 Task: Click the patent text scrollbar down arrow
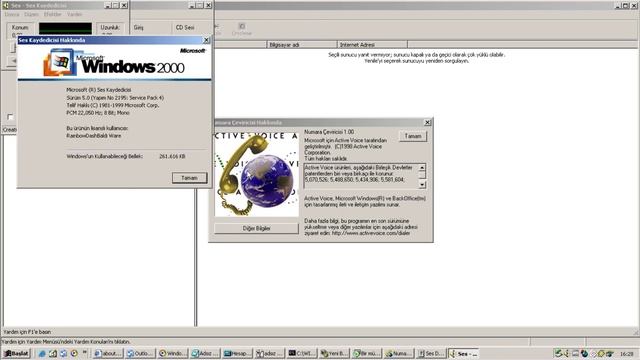click(x=422, y=185)
